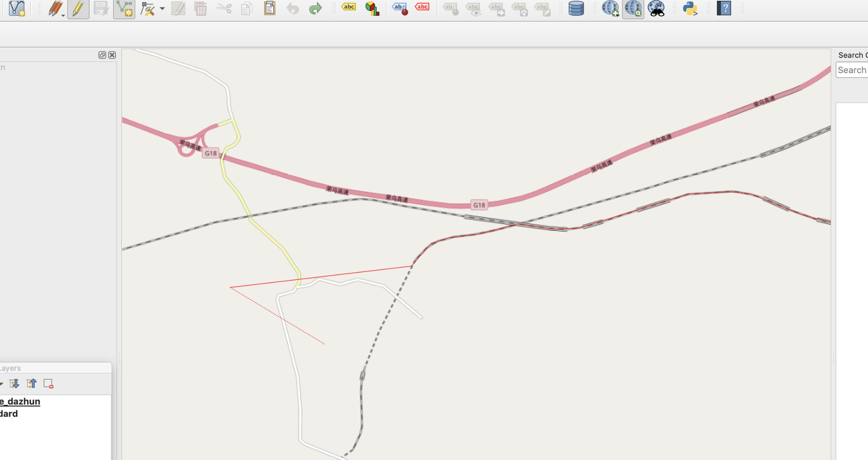Toggle editing with the yellow pencil icon
The image size is (868, 460).
(77, 9)
